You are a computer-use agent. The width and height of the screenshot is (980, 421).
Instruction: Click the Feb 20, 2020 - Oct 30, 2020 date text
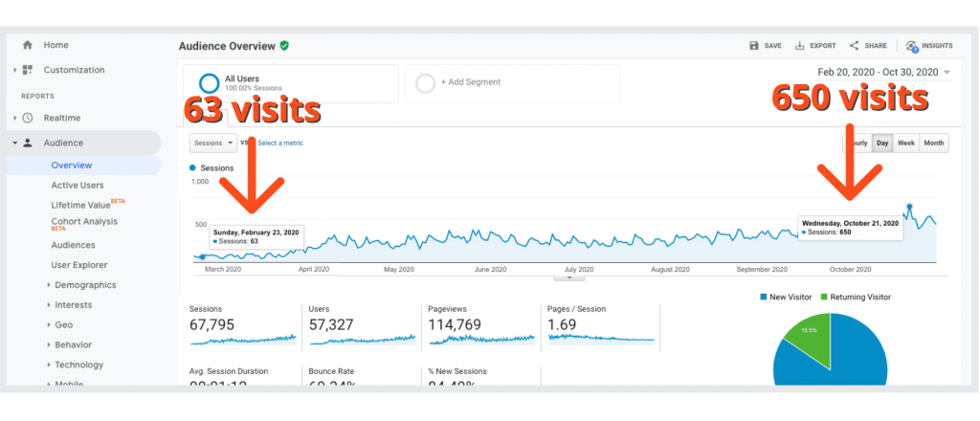[879, 73]
